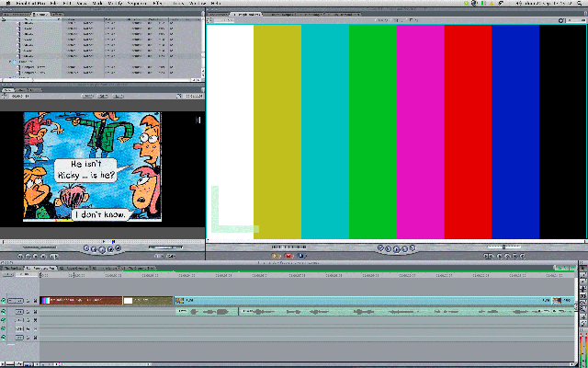Lock the V1 video track
Viewport: 588px width, 368px height.
tap(27, 301)
